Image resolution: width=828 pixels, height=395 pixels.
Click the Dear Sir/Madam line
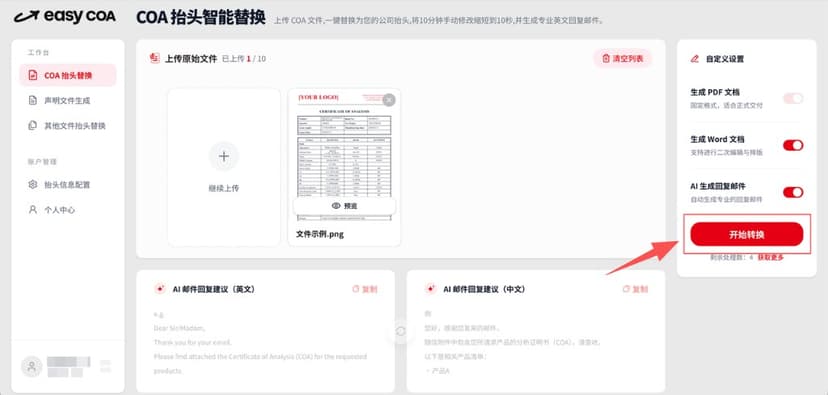point(180,328)
